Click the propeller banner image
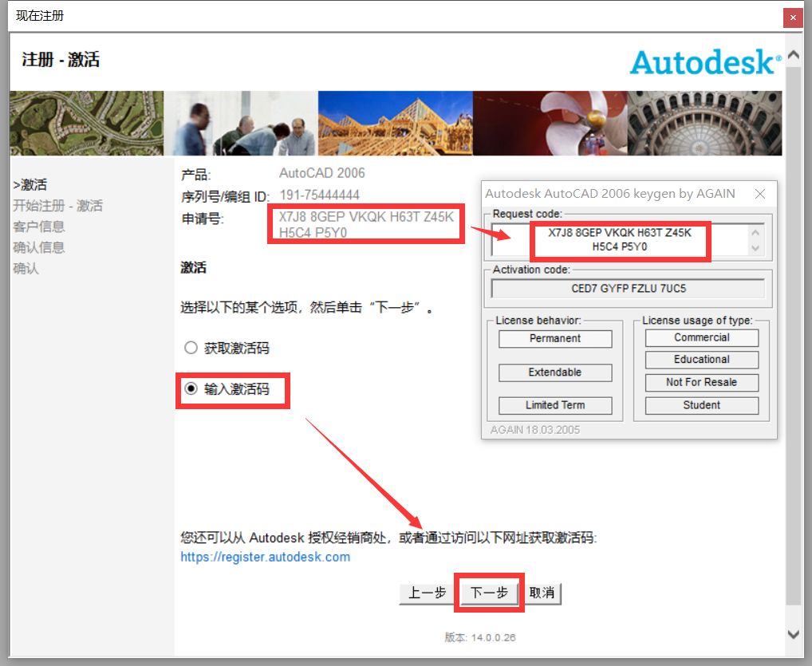This screenshot has height=666, width=812. point(550,124)
